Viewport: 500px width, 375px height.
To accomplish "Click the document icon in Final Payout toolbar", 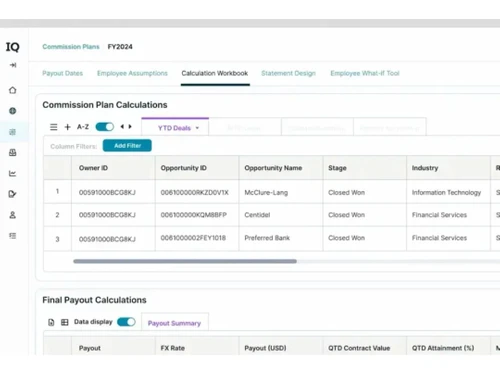I will [51, 322].
